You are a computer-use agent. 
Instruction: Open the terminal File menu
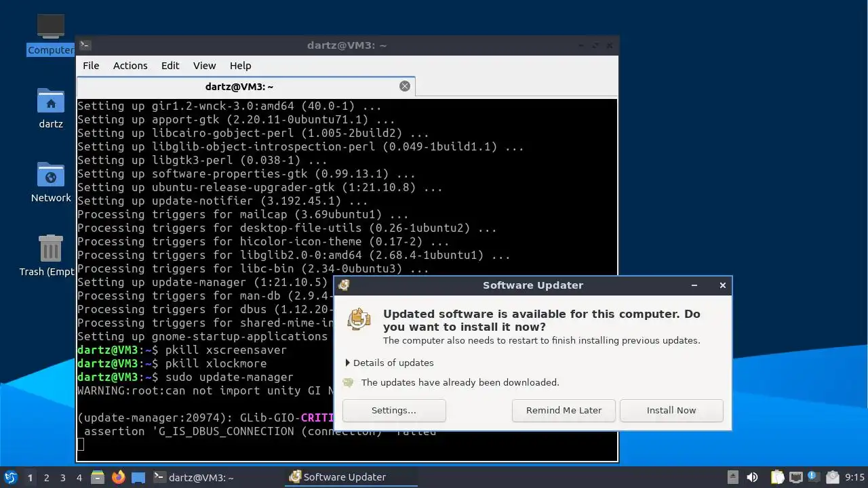pyautogui.click(x=91, y=66)
